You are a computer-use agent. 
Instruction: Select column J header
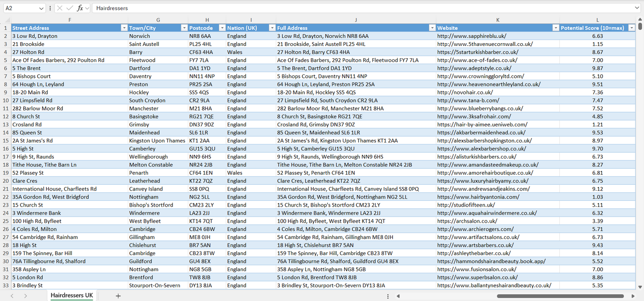pos(356,20)
